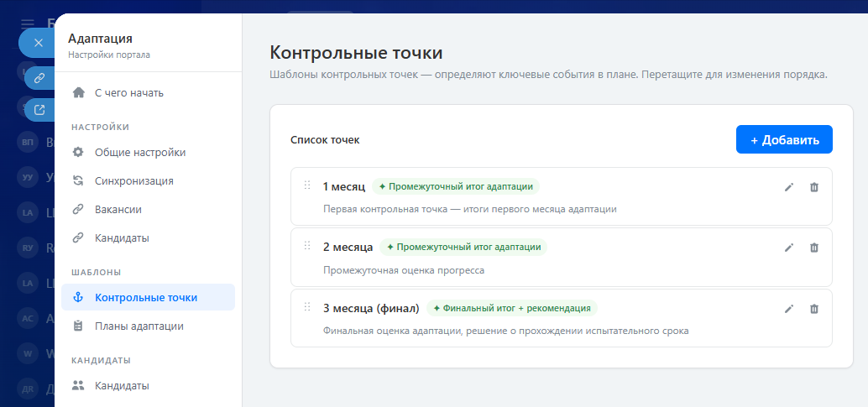Open the hamburger menu behind the panel
Image resolution: width=868 pixels, height=407 pixels.
click(28, 23)
